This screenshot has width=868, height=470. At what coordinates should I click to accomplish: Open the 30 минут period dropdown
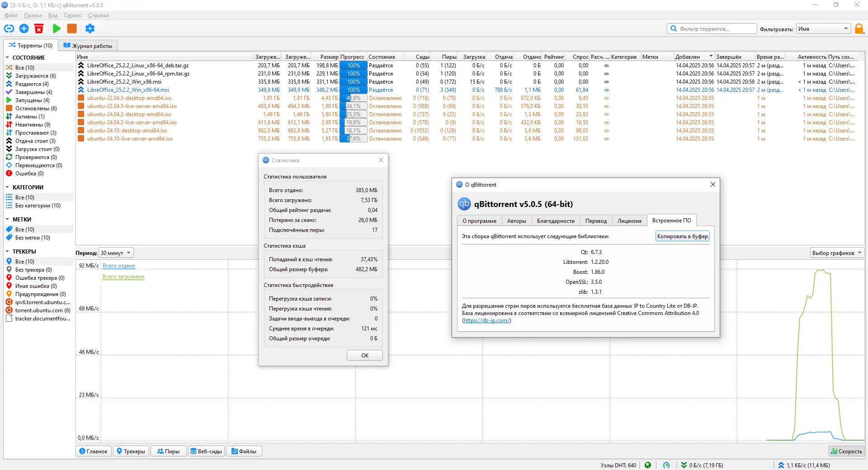[x=115, y=253]
